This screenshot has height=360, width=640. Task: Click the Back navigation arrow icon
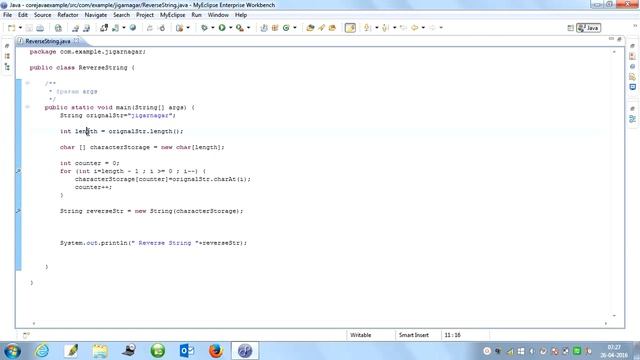coord(414,28)
